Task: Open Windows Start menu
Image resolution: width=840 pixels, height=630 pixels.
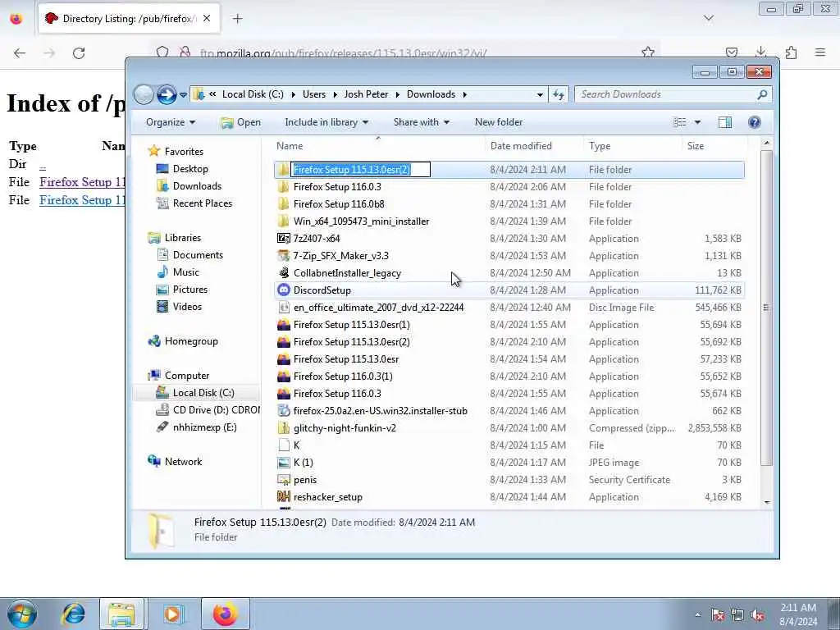Action: pos(22,614)
